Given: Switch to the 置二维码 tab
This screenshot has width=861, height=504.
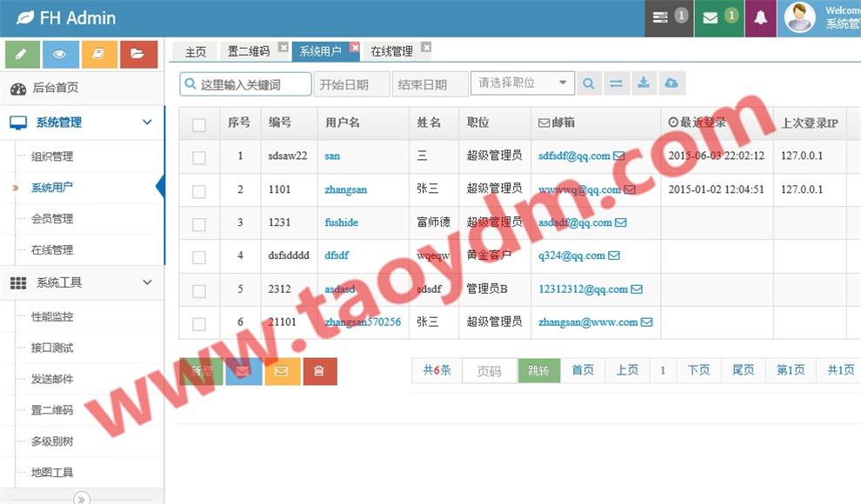Looking at the screenshot, I should pyautogui.click(x=249, y=51).
